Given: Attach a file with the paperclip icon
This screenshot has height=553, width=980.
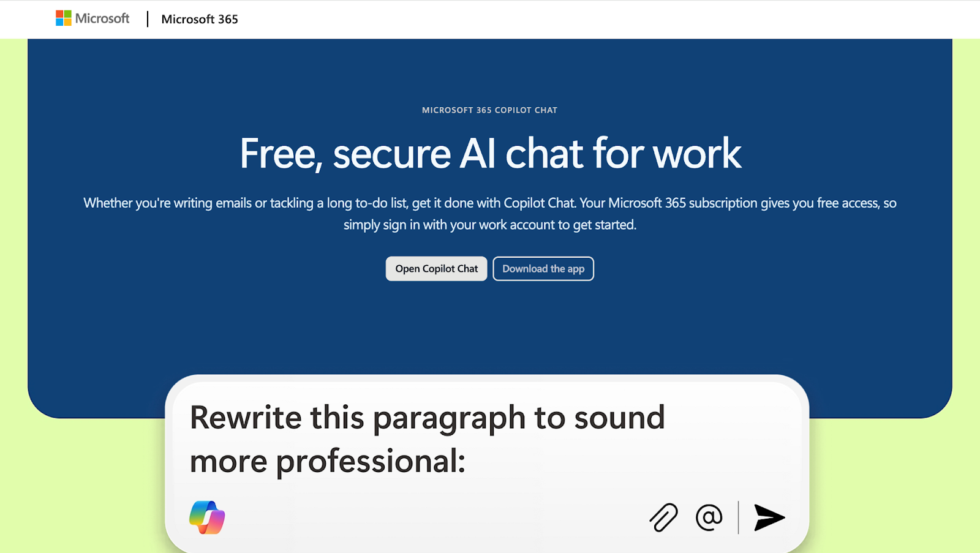Looking at the screenshot, I should pyautogui.click(x=663, y=517).
